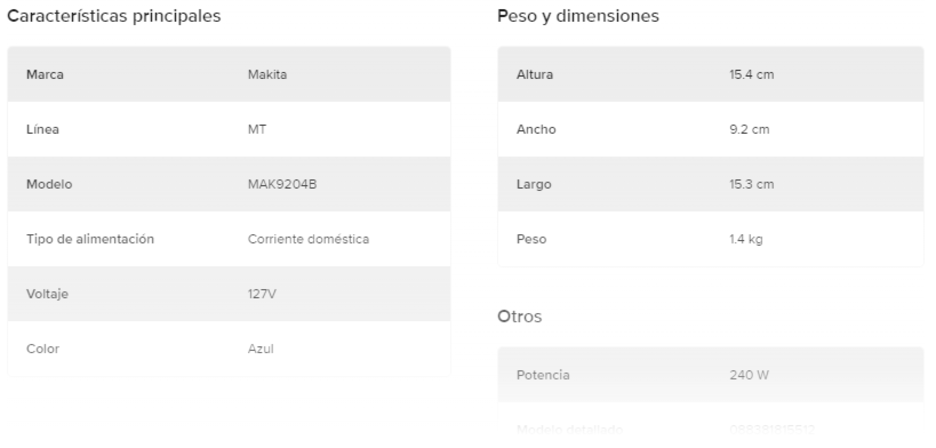Click the "Potencia" row label
This screenshot has height=448, width=936.
[543, 375]
